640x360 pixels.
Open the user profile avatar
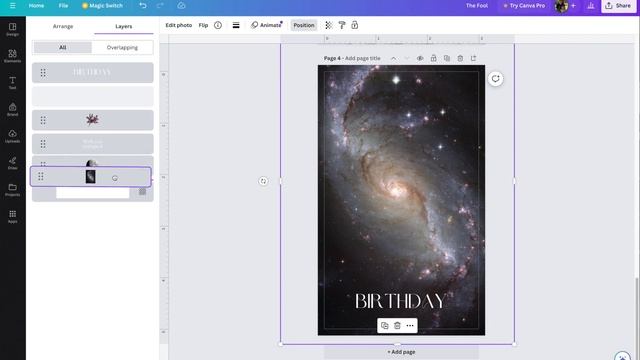(561, 6)
